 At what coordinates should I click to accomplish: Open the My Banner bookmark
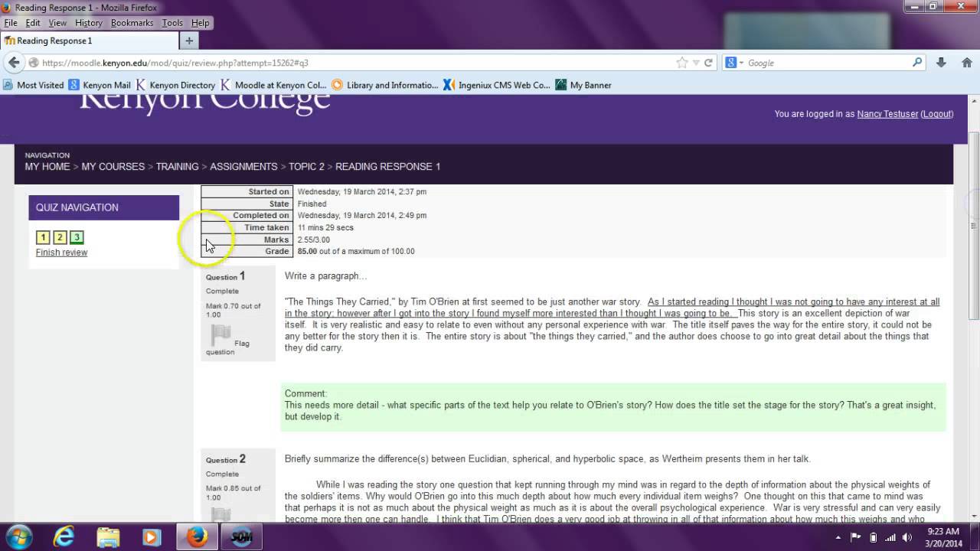pos(583,85)
